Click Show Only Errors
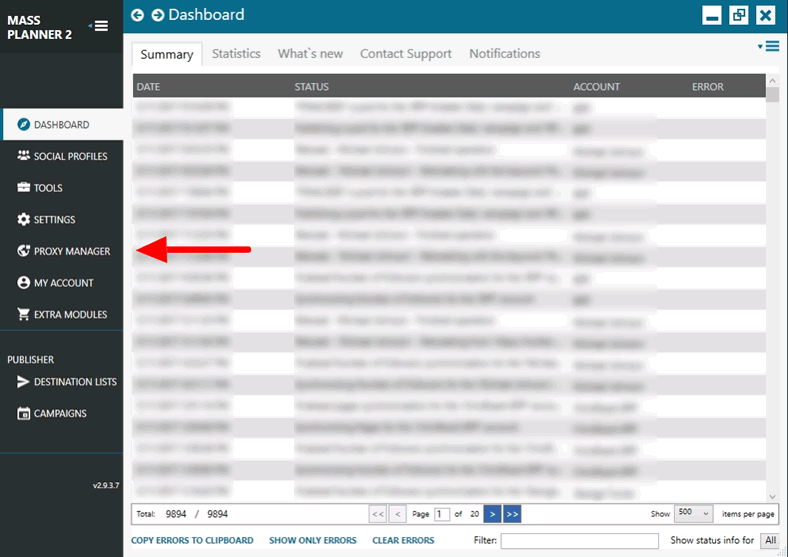The image size is (788, 557). [313, 540]
